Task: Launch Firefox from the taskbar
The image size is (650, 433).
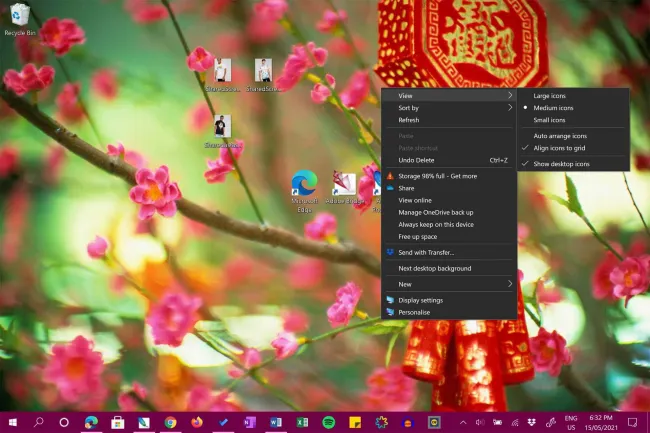Action: coord(197,422)
